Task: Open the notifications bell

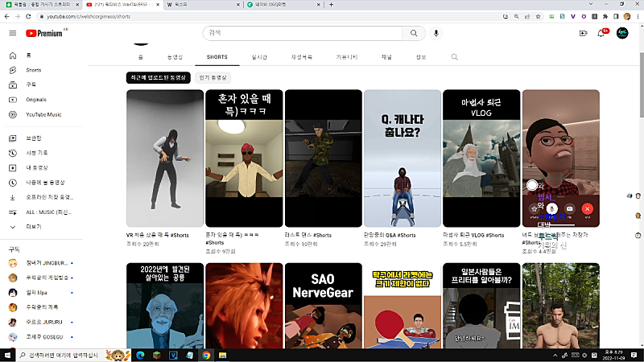Action: click(x=601, y=33)
